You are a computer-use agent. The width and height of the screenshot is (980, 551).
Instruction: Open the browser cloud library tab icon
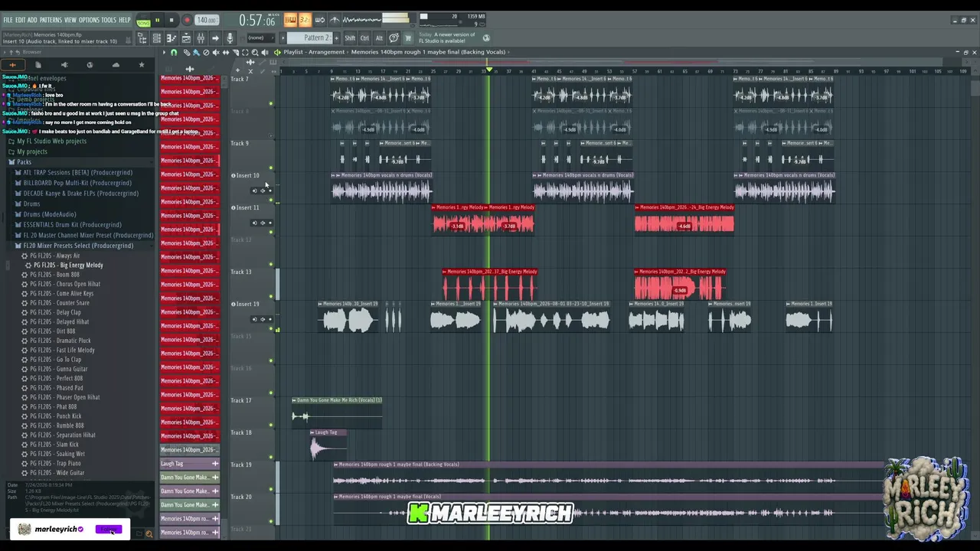point(116,65)
